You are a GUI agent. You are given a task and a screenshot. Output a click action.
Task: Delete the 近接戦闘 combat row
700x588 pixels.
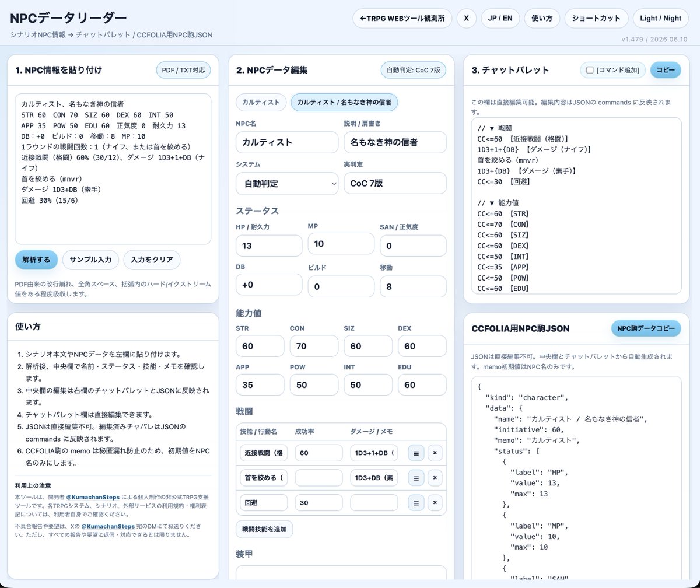click(435, 453)
